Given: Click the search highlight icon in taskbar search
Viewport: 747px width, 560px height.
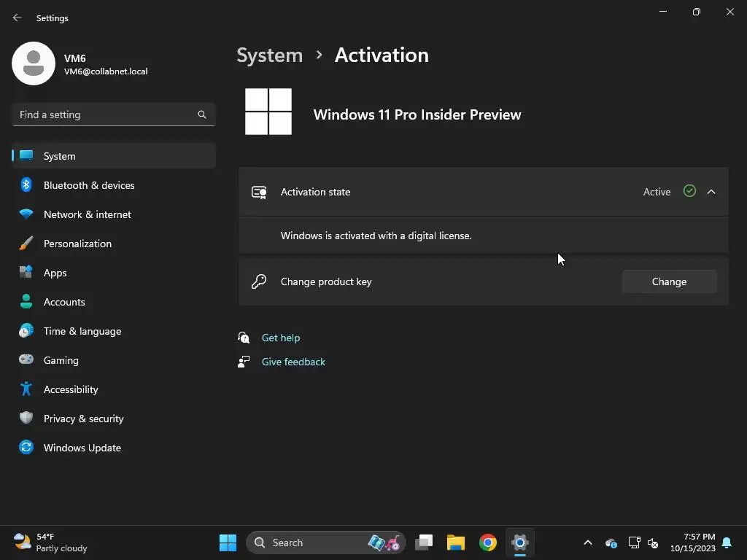Looking at the screenshot, I should point(384,542).
